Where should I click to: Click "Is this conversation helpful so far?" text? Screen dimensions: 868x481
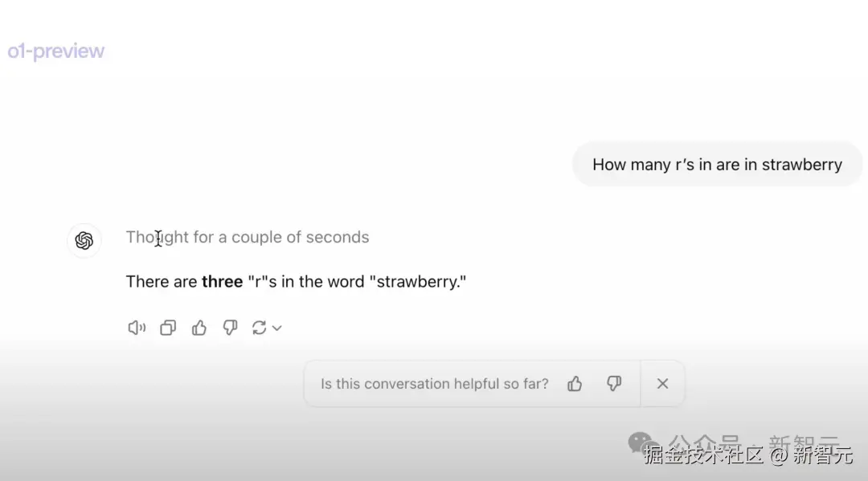[x=434, y=384]
